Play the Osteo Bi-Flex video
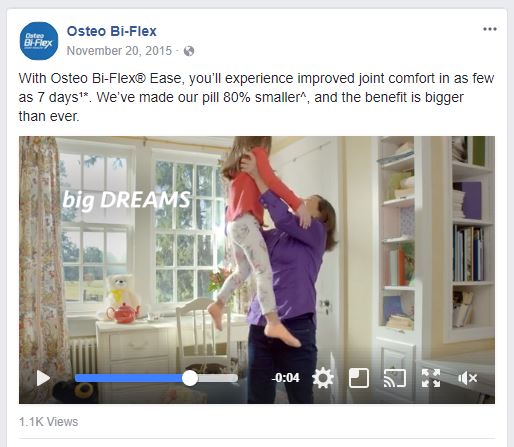514x447 pixels. (x=43, y=378)
